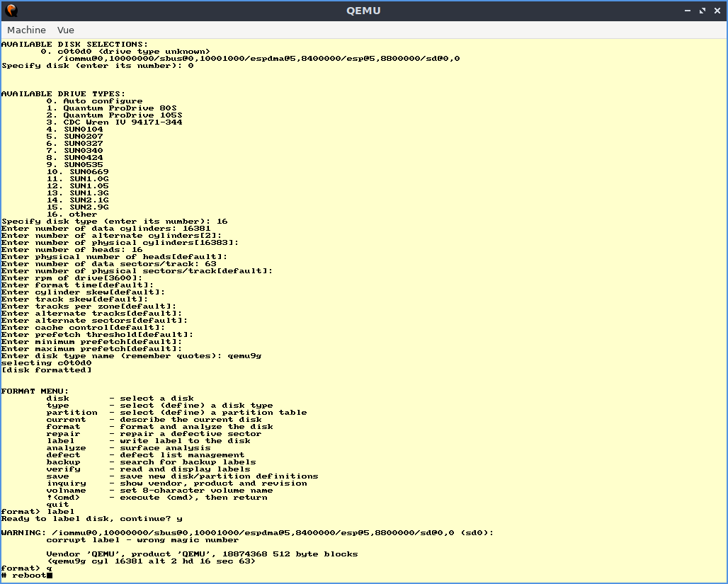Click the QEMU window title text
The image size is (728, 584).
tap(363, 11)
